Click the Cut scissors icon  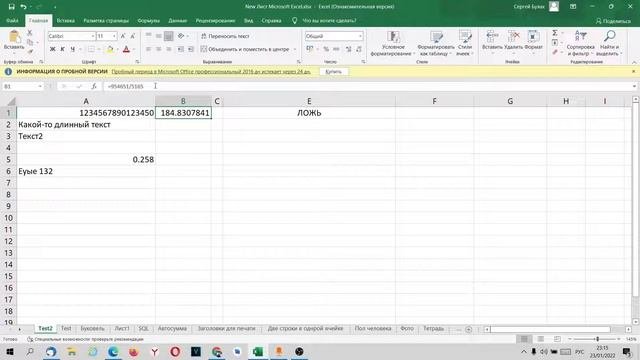[x=29, y=33]
